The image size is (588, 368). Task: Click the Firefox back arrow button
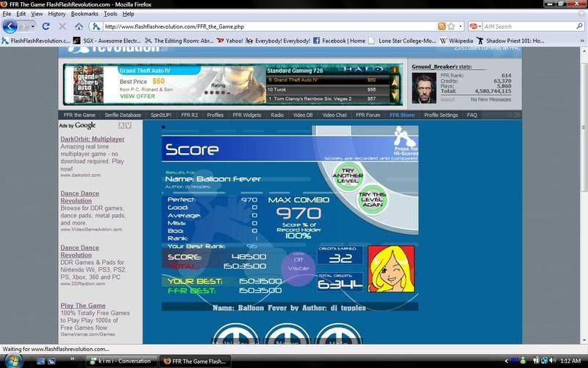click(x=10, y=26)
